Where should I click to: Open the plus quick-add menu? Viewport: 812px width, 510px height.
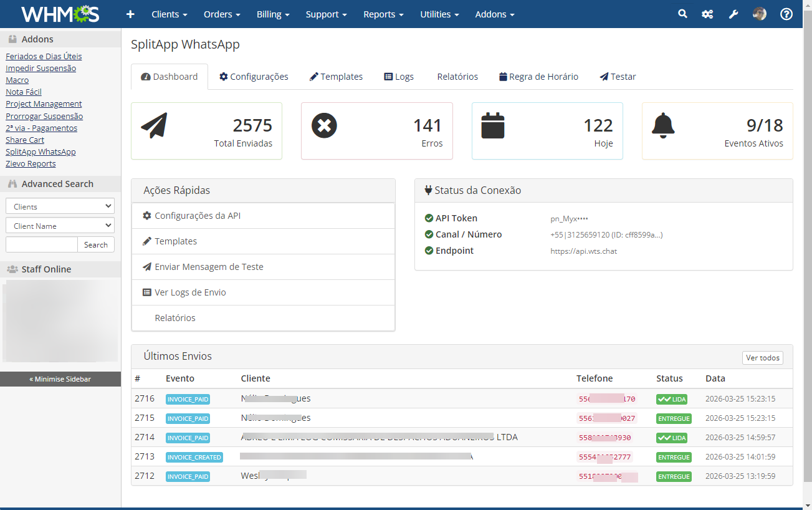[130, 14]
